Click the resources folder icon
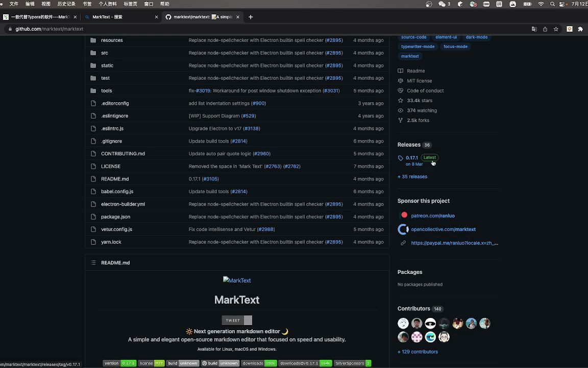This screenshot has height=368, width=588. [x=93, y=40]
